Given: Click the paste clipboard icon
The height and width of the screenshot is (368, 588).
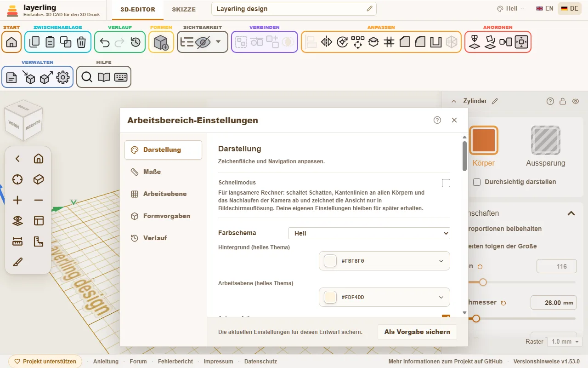Looking at the screenshot, I should coord(50,42).
